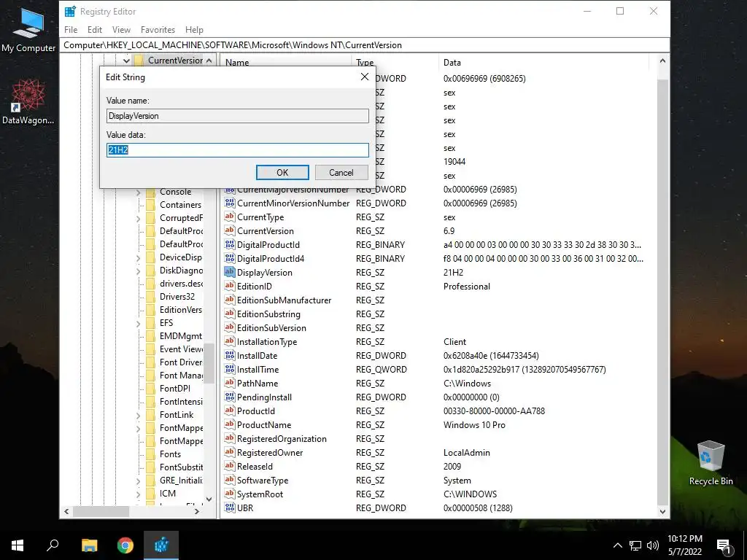Click the RegisteredOwner value icon

coord(230,452)
